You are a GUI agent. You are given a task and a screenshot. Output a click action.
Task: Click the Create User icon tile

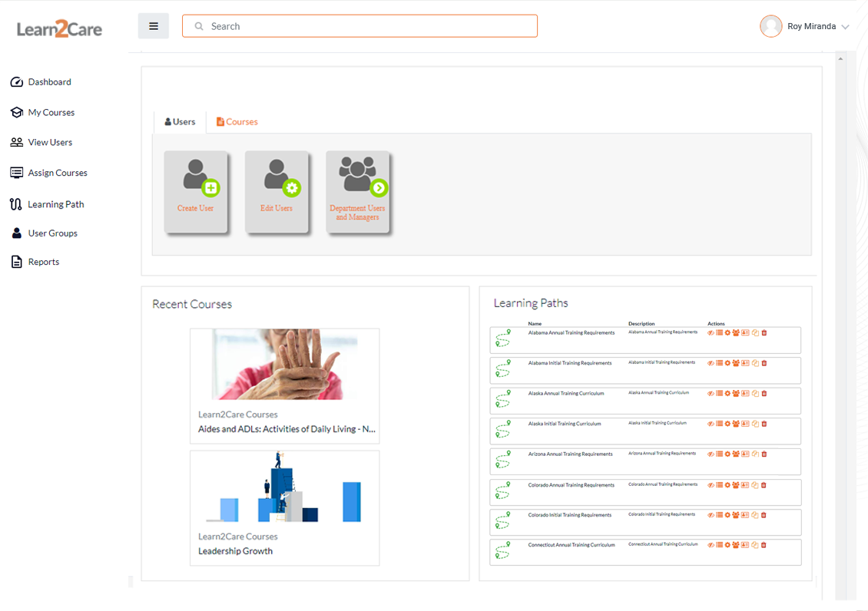point(196,190)
